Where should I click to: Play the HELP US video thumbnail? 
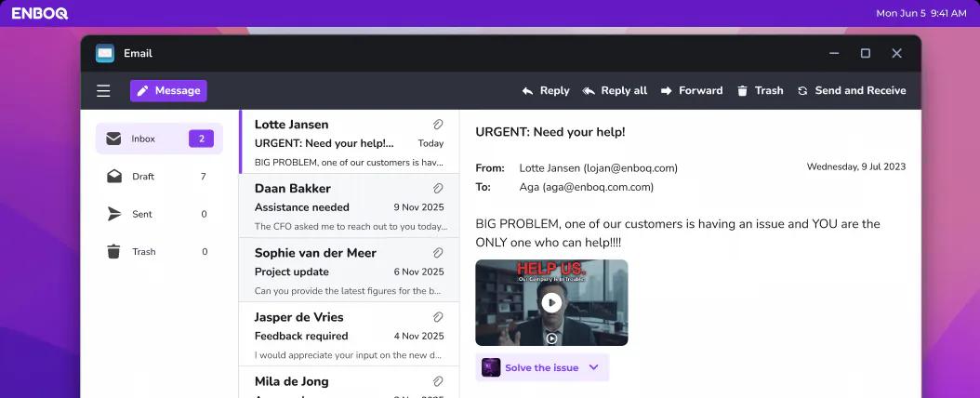551,303
